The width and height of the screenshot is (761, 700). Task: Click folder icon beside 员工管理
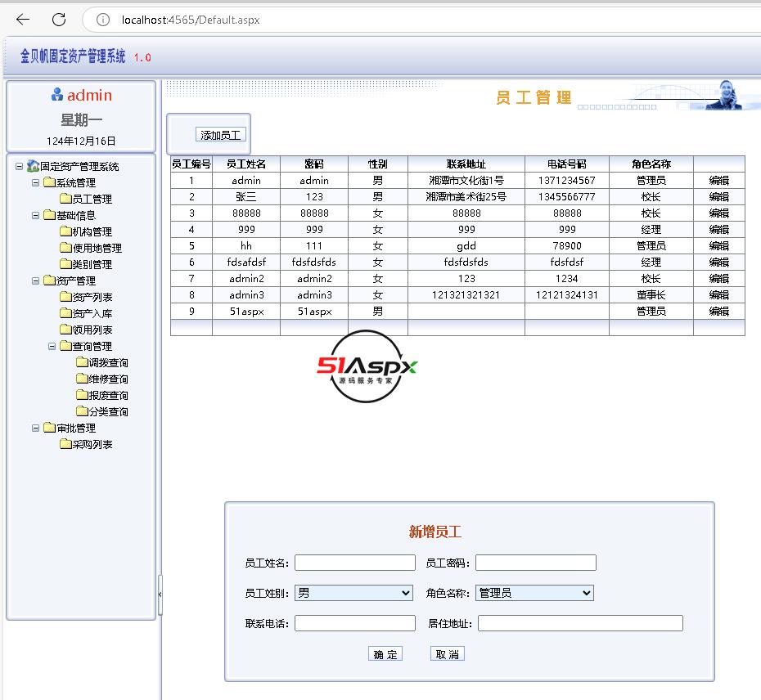65,199
